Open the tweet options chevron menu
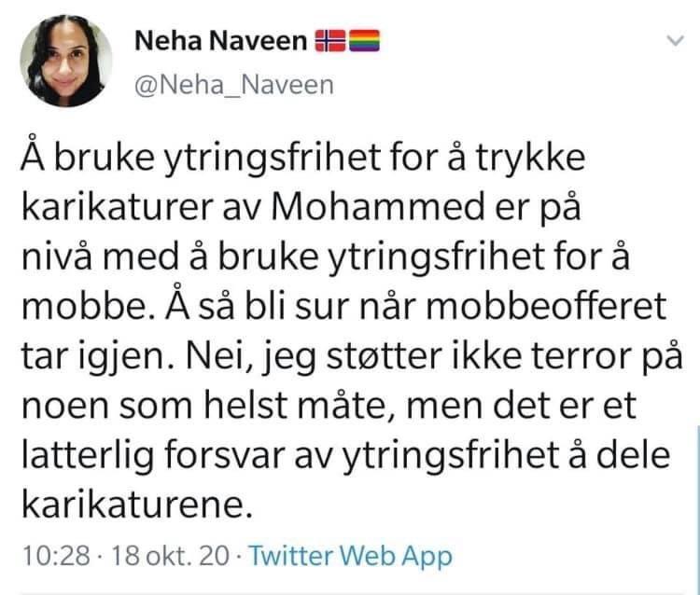Image resolution: width=700 pixels, height=595 pixels. click(x=676, y=41)
